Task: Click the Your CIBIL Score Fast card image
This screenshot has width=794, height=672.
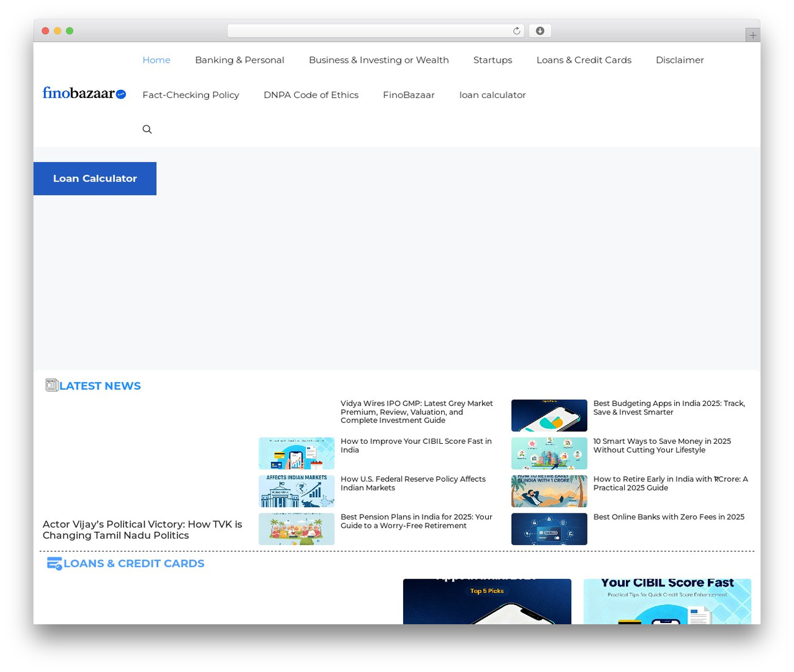Action: tap(667, 601)
